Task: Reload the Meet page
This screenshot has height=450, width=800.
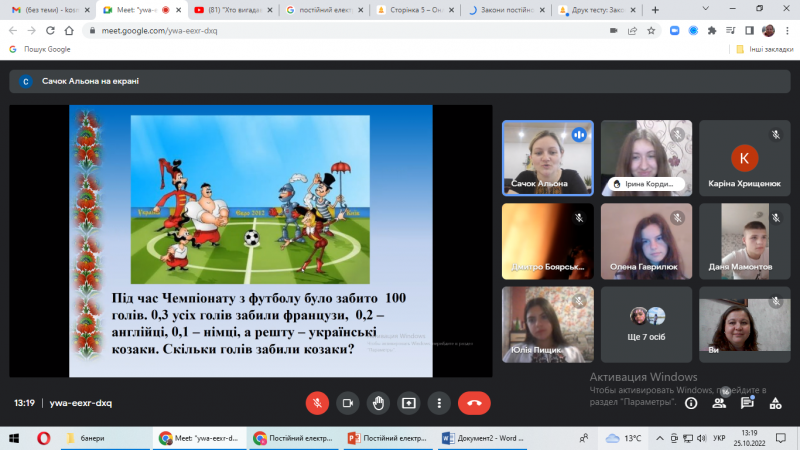Action: (x=50, y=31)
